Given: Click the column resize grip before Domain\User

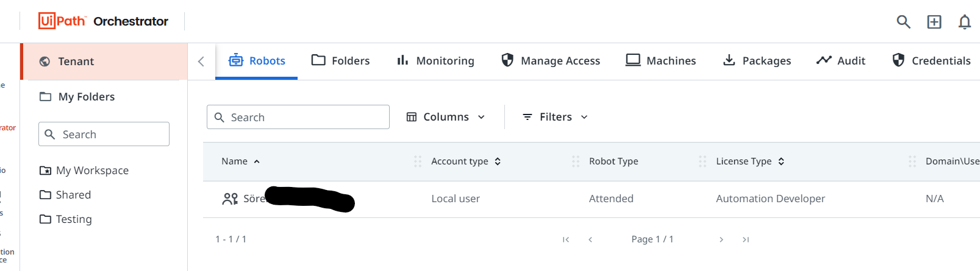Looking at the screenshot, I should point(912,161).
